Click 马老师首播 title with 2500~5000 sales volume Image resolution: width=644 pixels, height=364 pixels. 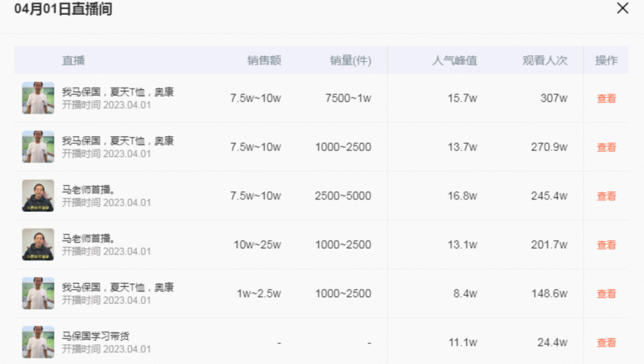[89, 190]
